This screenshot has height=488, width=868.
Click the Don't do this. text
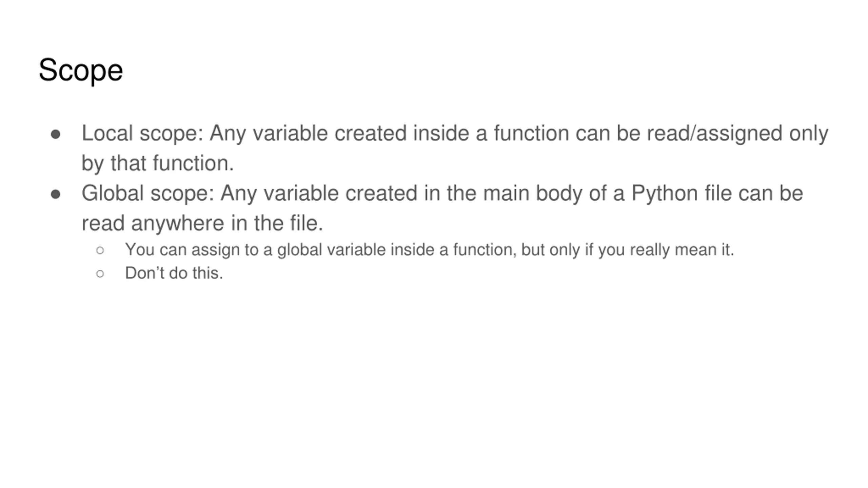click(174, 273)
